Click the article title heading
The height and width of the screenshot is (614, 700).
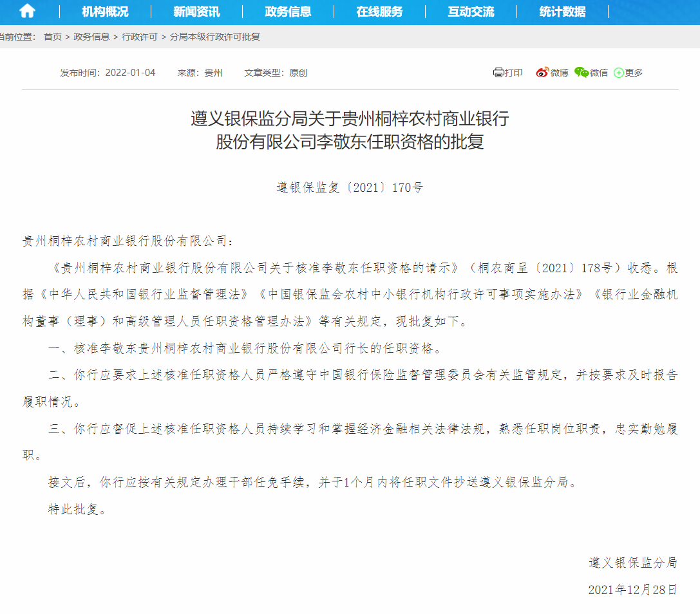click(x=350, y=130)
